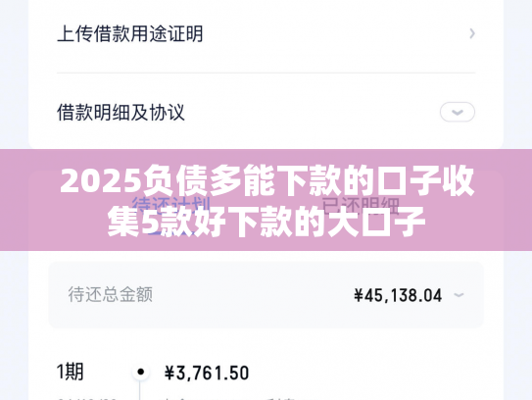Click the cut-off gray text under 1期
Screen dimensions: 532x400
click(x=87, y=398)
